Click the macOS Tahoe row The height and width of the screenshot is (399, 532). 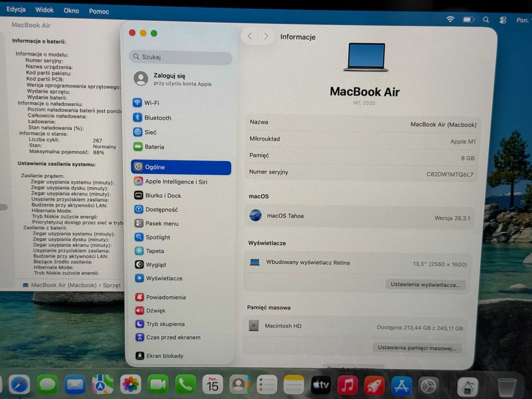(359, 216)
